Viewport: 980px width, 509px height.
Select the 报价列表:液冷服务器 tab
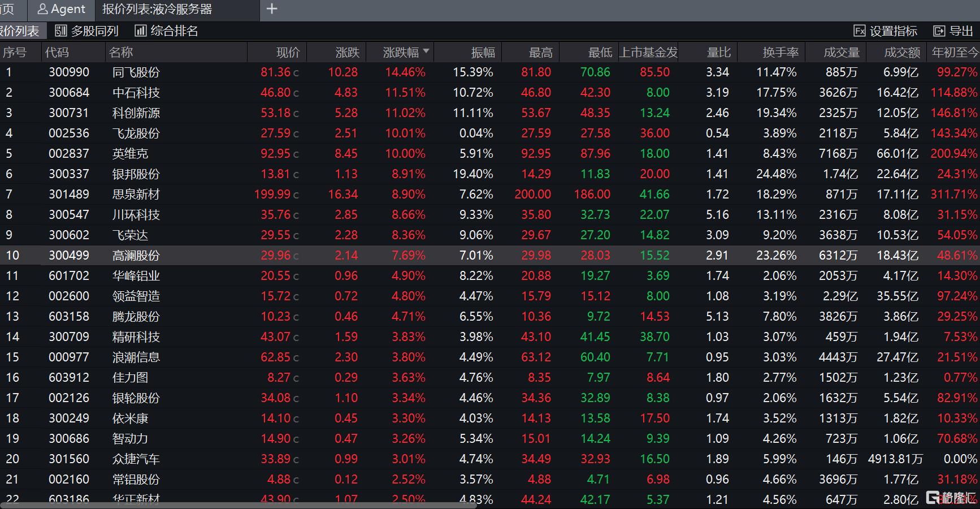(x=157, y=10)
